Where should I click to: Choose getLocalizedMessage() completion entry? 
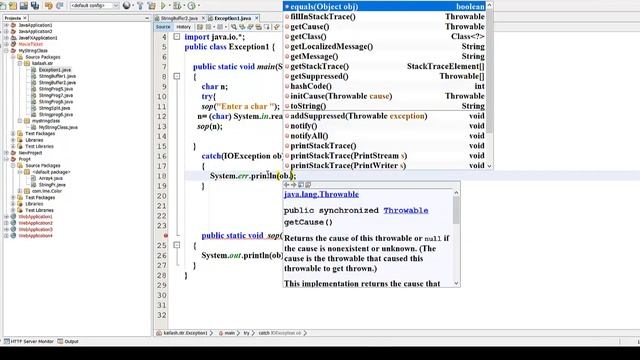coord(385,47)
